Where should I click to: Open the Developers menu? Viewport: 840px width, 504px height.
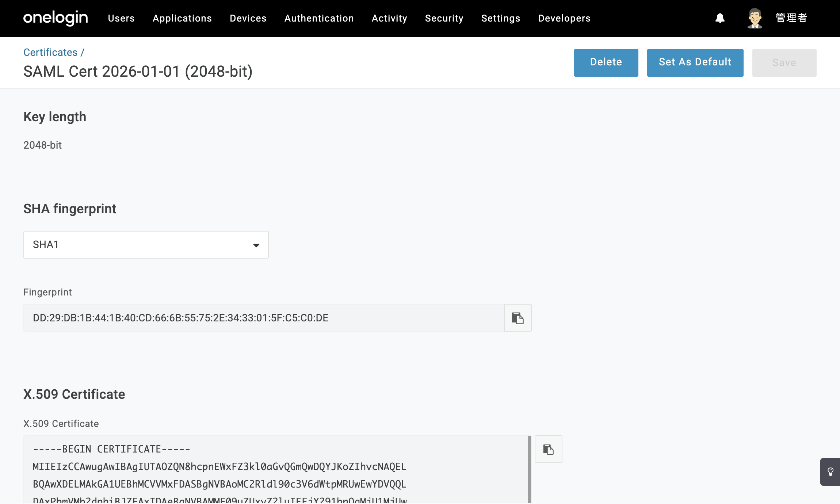coord(564,18)
